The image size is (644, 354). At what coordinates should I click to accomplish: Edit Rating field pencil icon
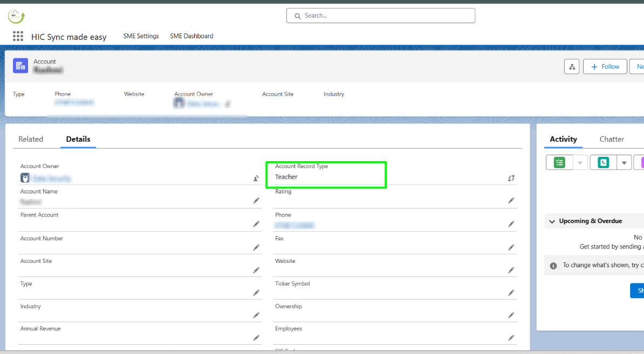point(511,200)
